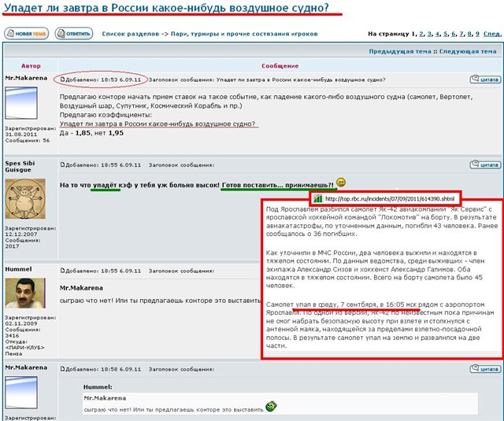Open Mr.Makarena's avatar on first post
The image size is (504, 421).
(x=21, y=103)
